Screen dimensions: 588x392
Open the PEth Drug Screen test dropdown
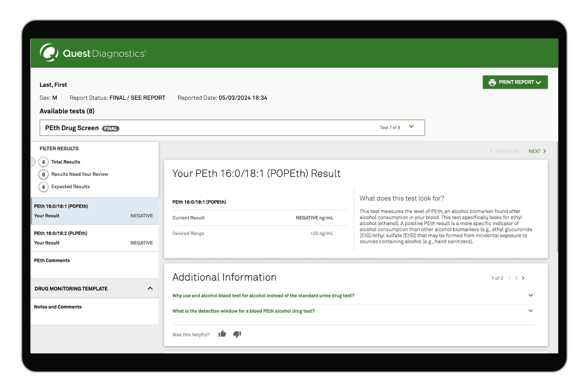pos(411,127)
